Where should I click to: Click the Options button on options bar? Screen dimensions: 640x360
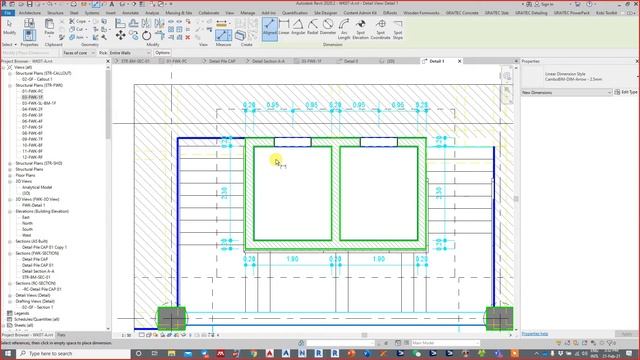[162, 53]
